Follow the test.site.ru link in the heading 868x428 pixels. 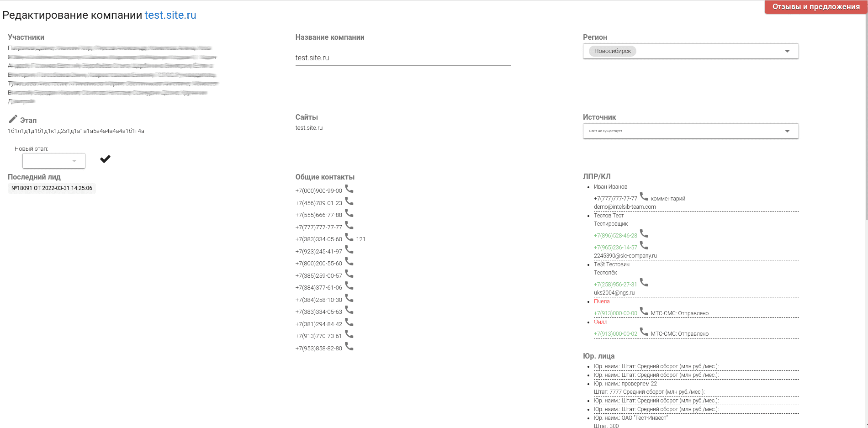coord(170,15)
